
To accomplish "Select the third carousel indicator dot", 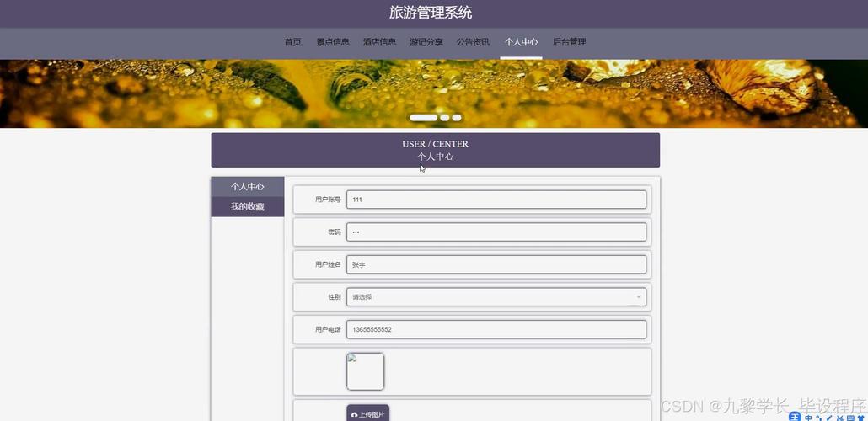I will click(x=457, y=117).
